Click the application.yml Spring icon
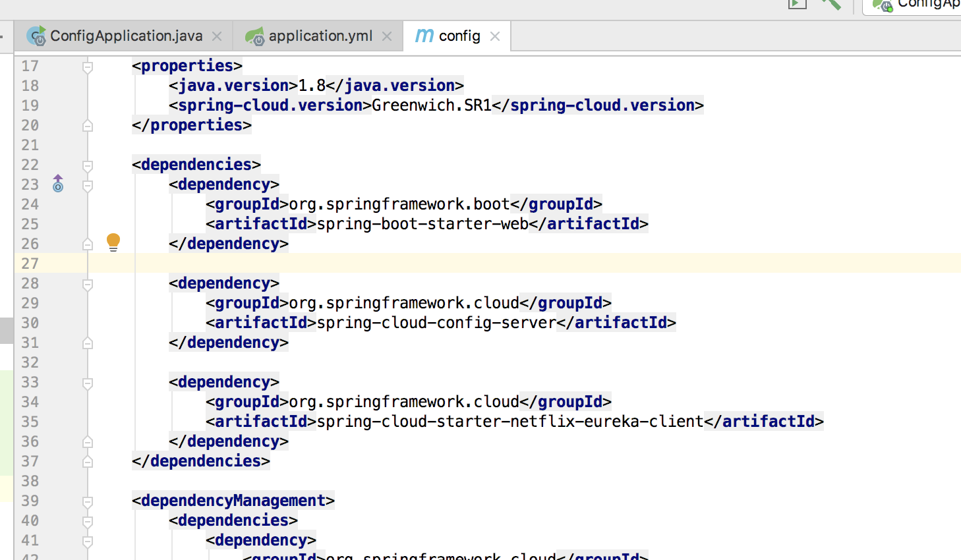Screen dimensions: 961x560 tap(254, 36)
